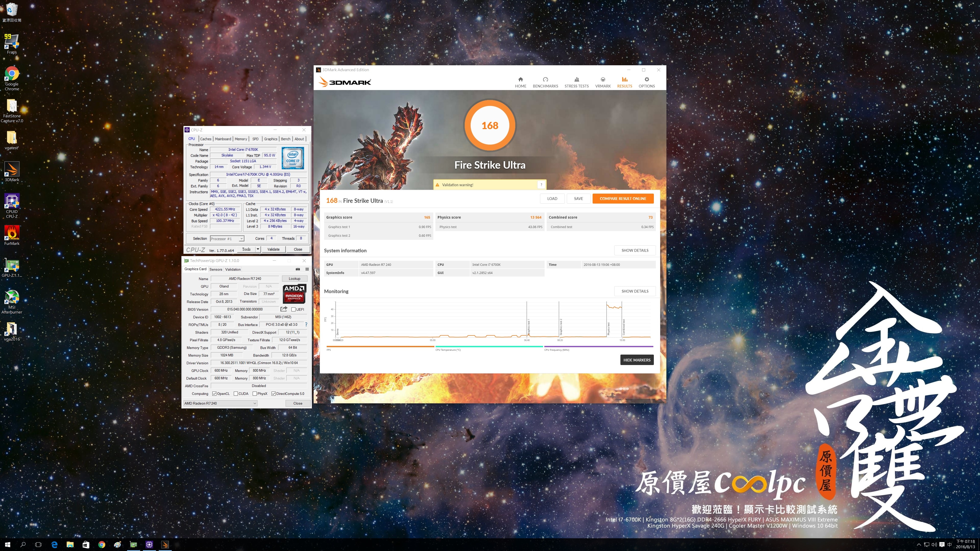Open RESULTS section in 3DMark
Screen dimensions: 980x551
[624, 82]
